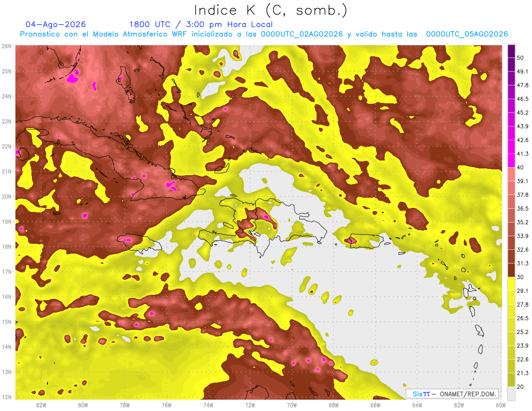Click the colorbar label "21.3"
Screen dimensions: 532x411
click(x=522, y=373)
